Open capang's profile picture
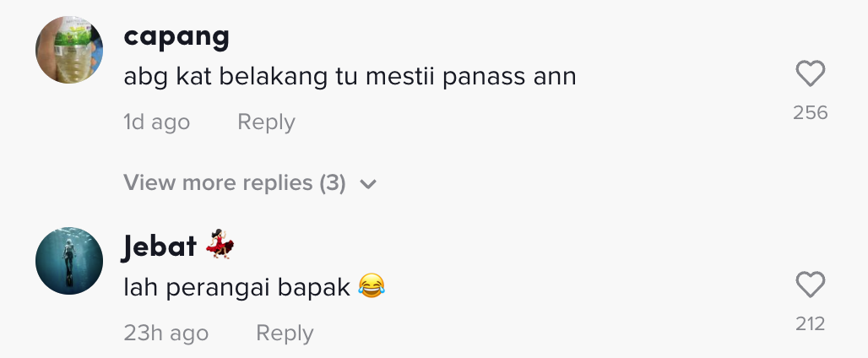 69,50
